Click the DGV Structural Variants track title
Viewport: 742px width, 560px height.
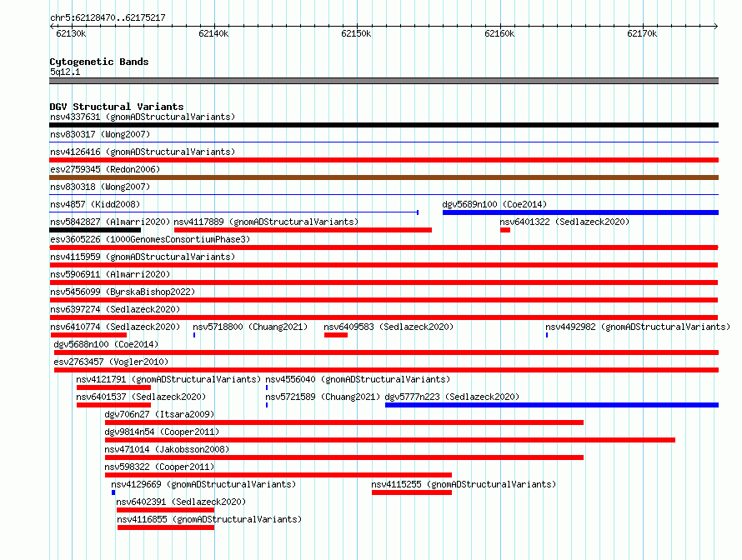(x=117, y=107)
